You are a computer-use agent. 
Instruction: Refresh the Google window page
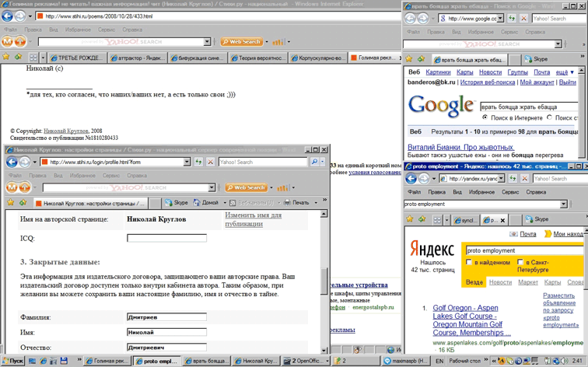(512, 19)
